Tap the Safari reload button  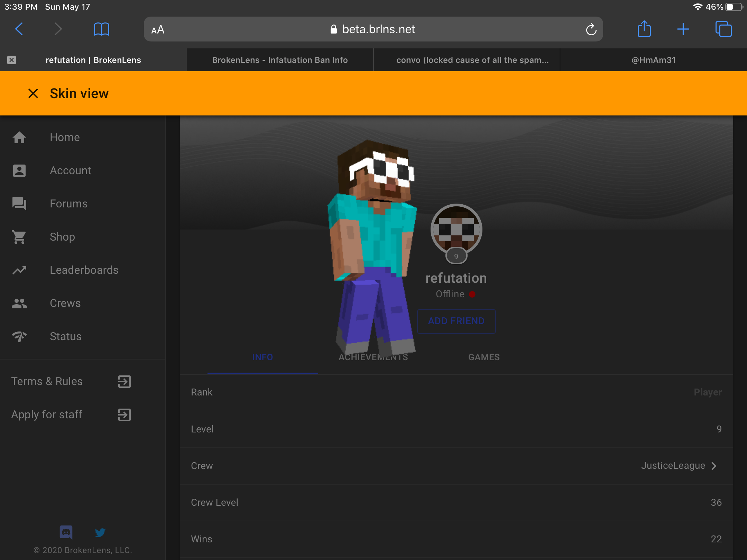coord(591,29)
